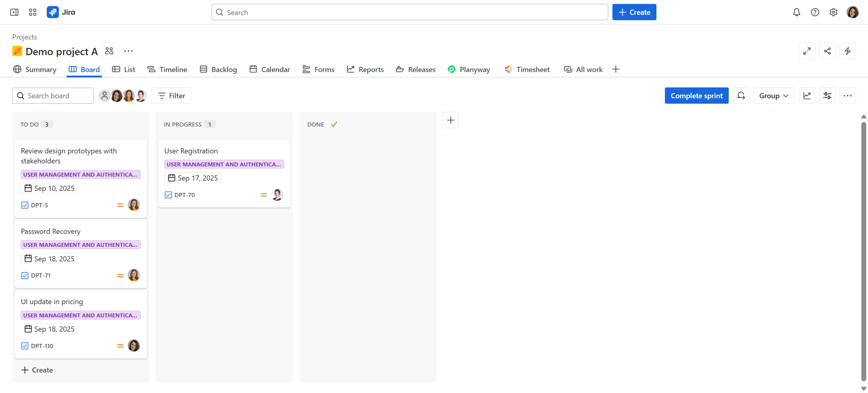Open the project more actions ellipsis menu
The width and height of the screenshot is (868, 393).
(128, 51)
